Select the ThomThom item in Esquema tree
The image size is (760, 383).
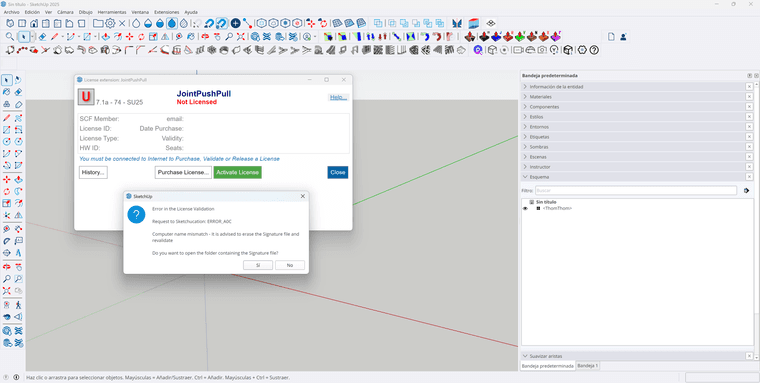(x=557, y=208)
